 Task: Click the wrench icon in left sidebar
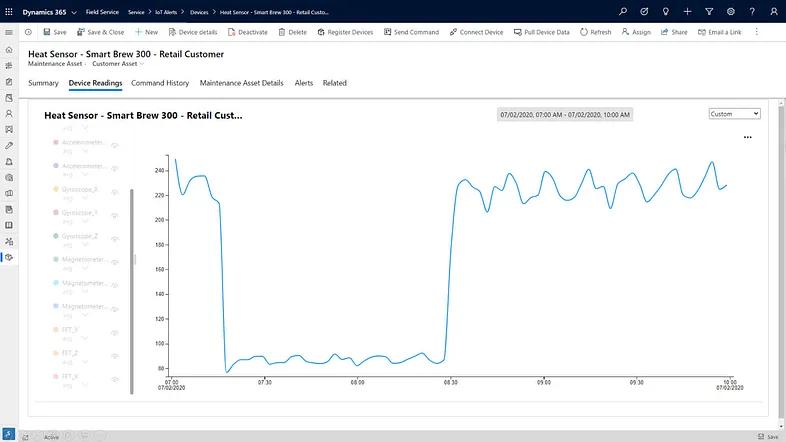[9, 145]
